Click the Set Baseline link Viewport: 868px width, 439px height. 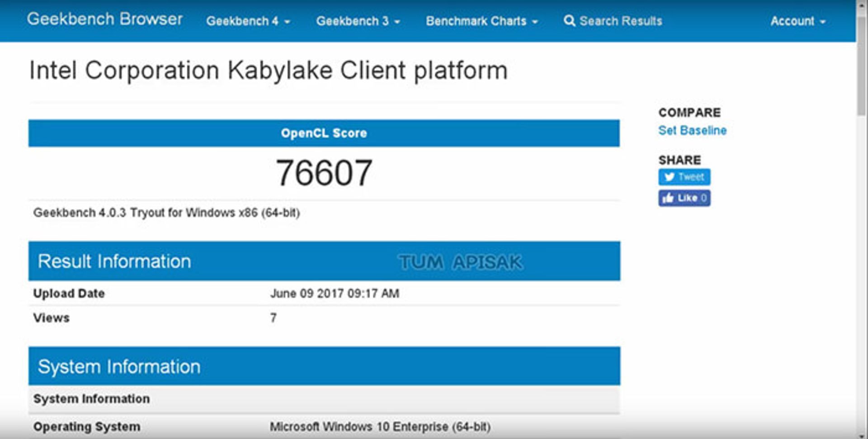tap(692, 131)
